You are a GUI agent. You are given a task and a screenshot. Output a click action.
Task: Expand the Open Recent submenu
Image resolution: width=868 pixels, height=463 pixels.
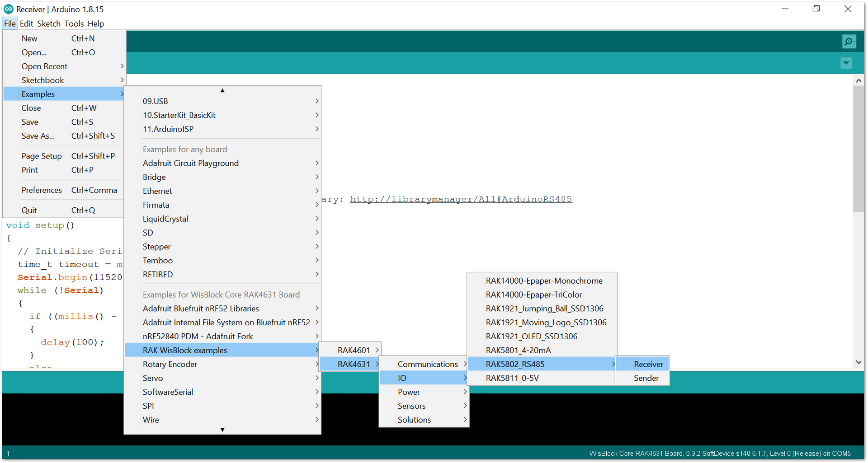coord(64,66)
